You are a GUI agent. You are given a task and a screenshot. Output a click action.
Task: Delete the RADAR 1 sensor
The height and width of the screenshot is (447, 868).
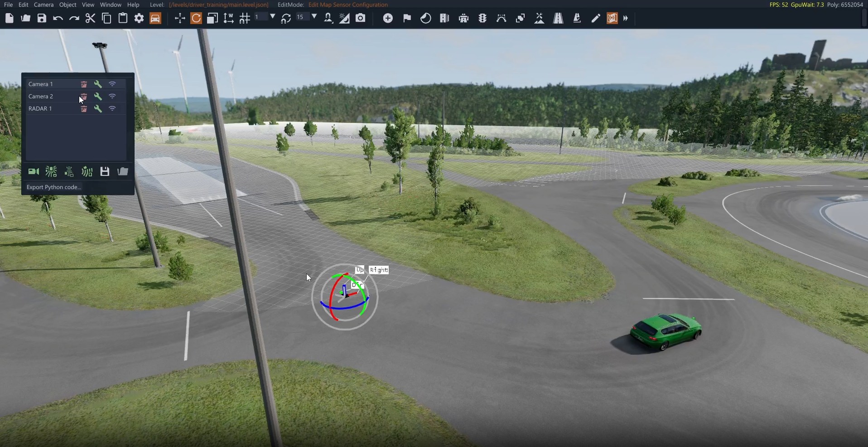pos(84,109)
